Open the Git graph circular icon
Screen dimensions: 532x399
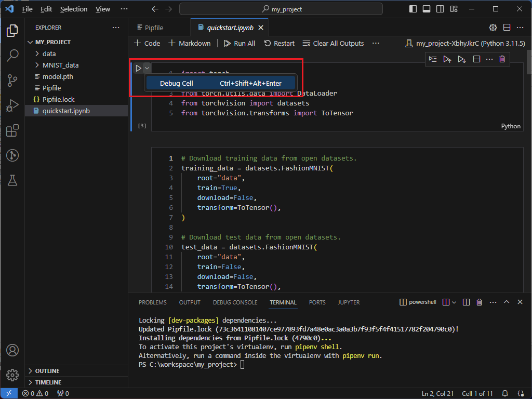click(12, 155)
